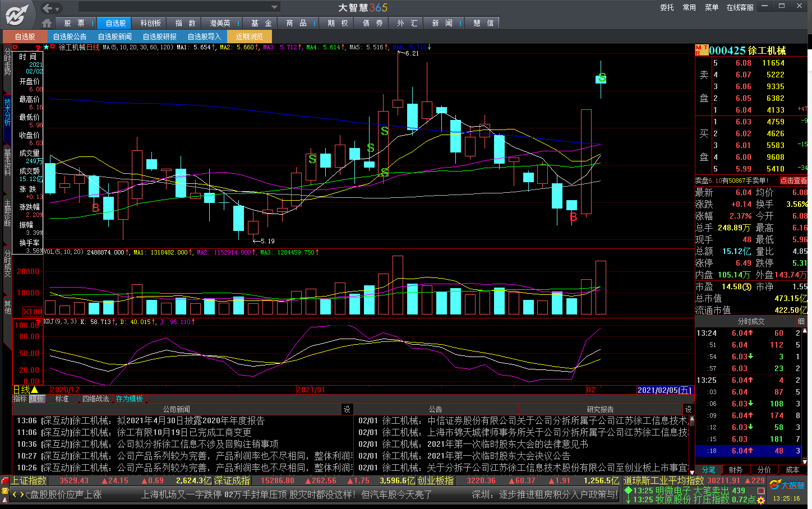Click the X100 volume multiplier label
Image resolution: width=812 pixels, height=509 pixels.
coord(32,312)
